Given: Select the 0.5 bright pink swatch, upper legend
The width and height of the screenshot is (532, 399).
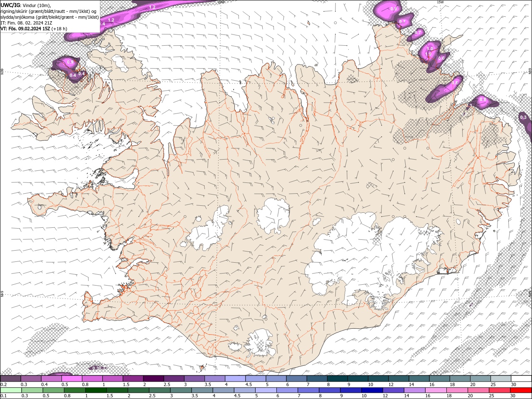Looking at the screenshot, I should click(x=71, y=379).
